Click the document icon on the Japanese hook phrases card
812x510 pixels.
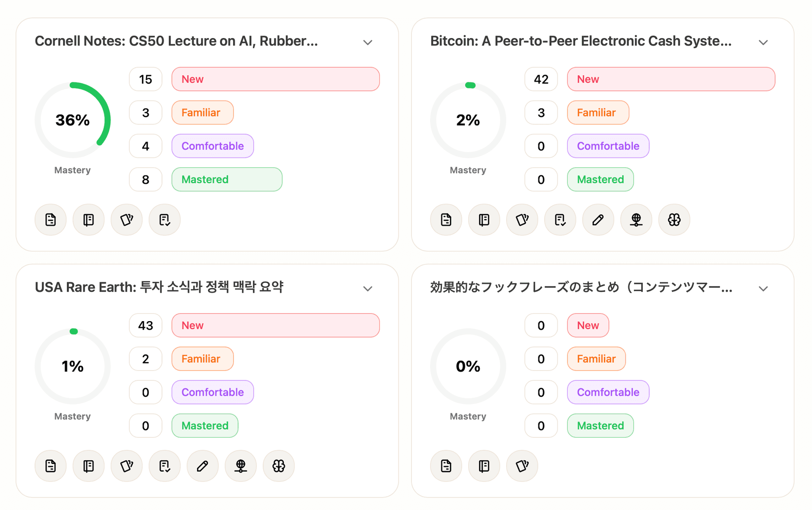446,466
